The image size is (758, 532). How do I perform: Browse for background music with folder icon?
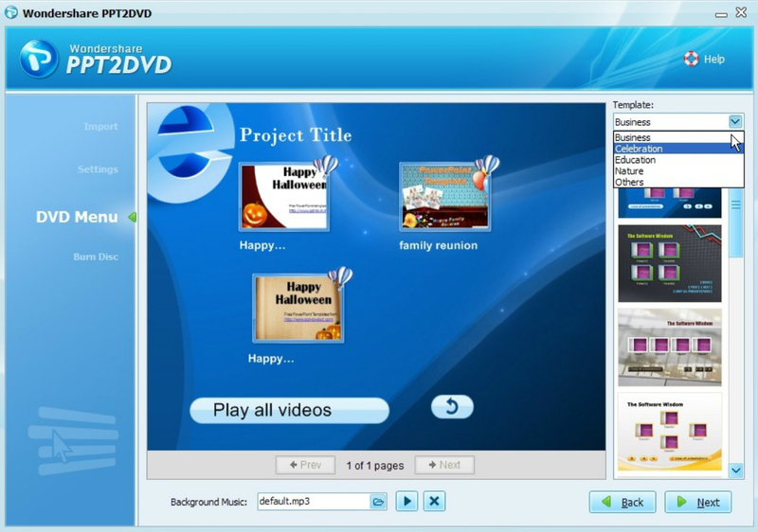[378, 502]
